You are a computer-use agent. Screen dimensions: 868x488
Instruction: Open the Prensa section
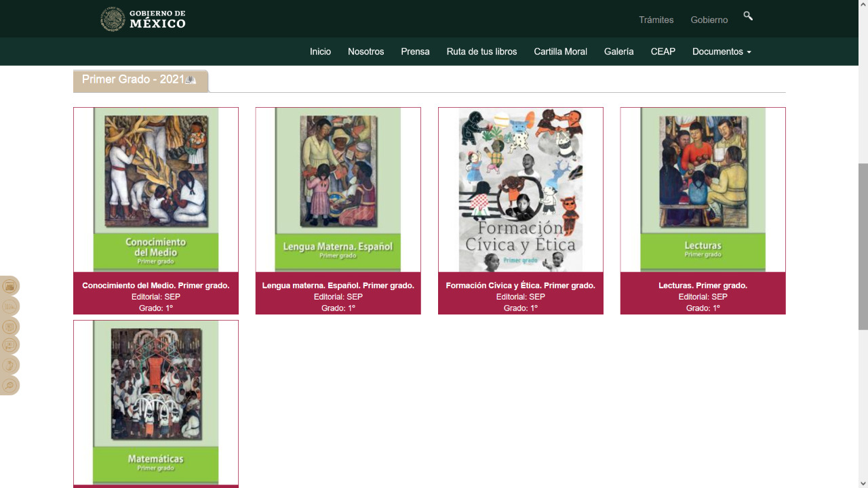(x=415, y=52)
